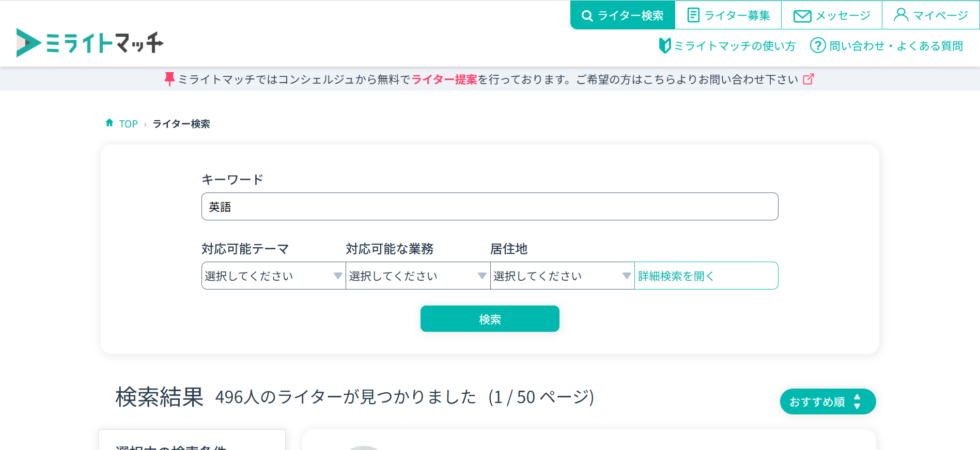980x450 pixels.
Task: Open the 居住地 dropdown
Action: tap(562, 276)
